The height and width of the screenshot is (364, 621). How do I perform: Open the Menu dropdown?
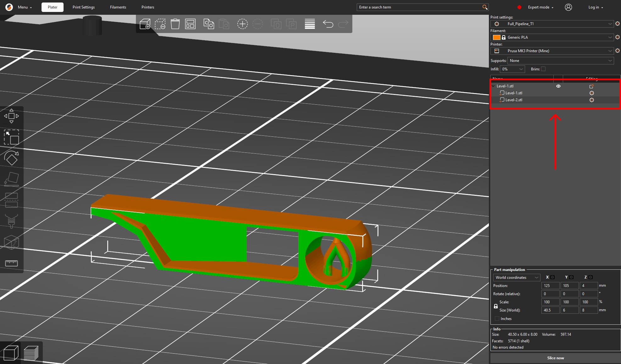pyautogui.click(x=25, y=7)
